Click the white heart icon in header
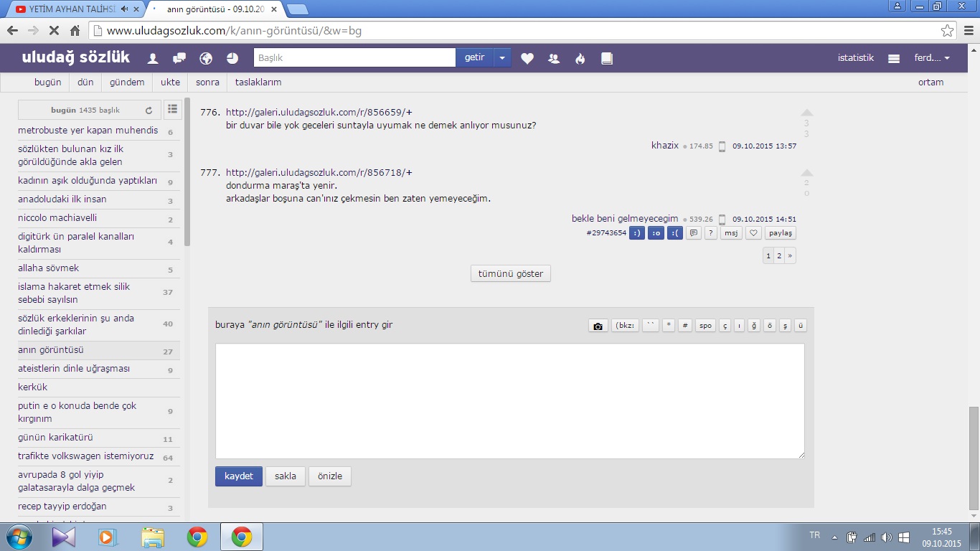Image resolution: width=980 pixels, height=551 pixels. (x=527, y=59)
